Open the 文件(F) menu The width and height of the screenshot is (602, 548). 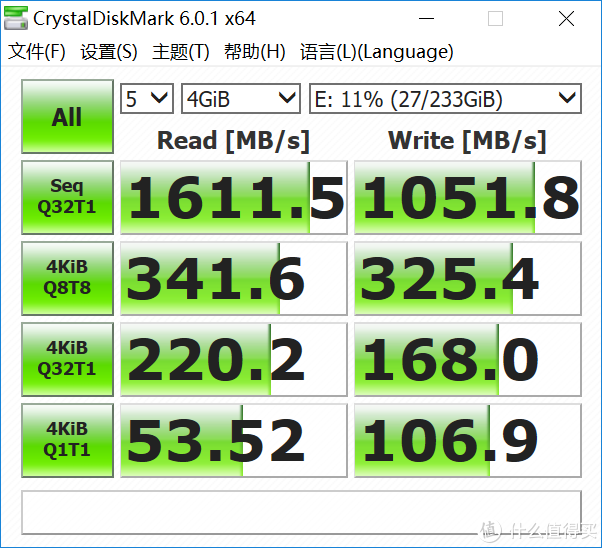pyautogui.click(x=37, y=52)
